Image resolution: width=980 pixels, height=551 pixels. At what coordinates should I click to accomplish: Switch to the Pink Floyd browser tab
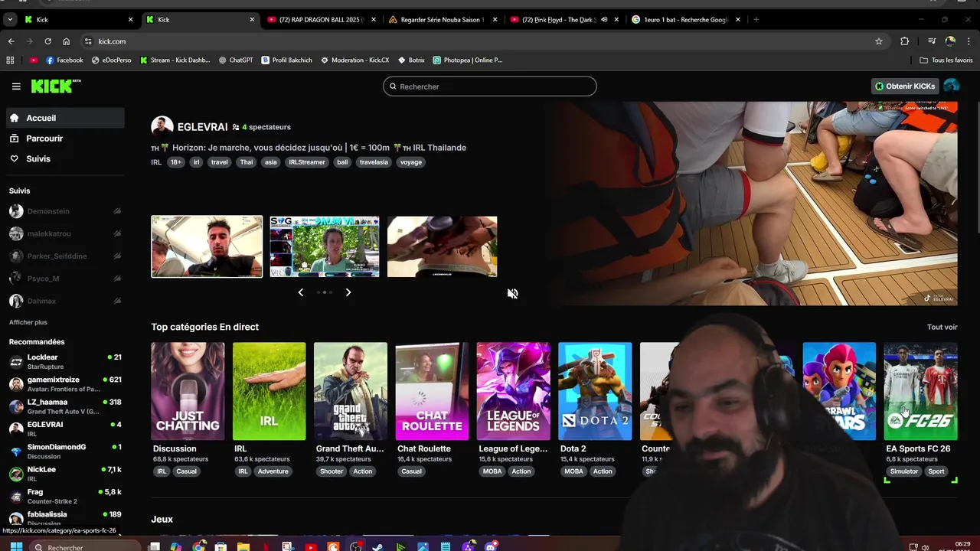[x=563, y=19]
